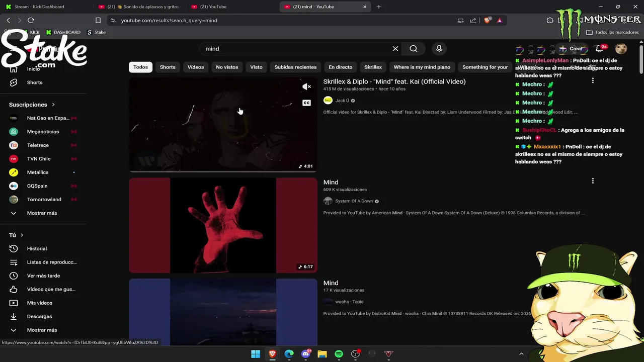
Task: Select the Todos filter chip
Action: [x=140, y=67]
